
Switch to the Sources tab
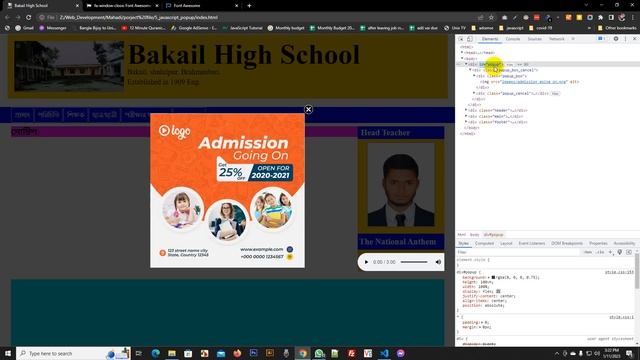tap(534, 39)
